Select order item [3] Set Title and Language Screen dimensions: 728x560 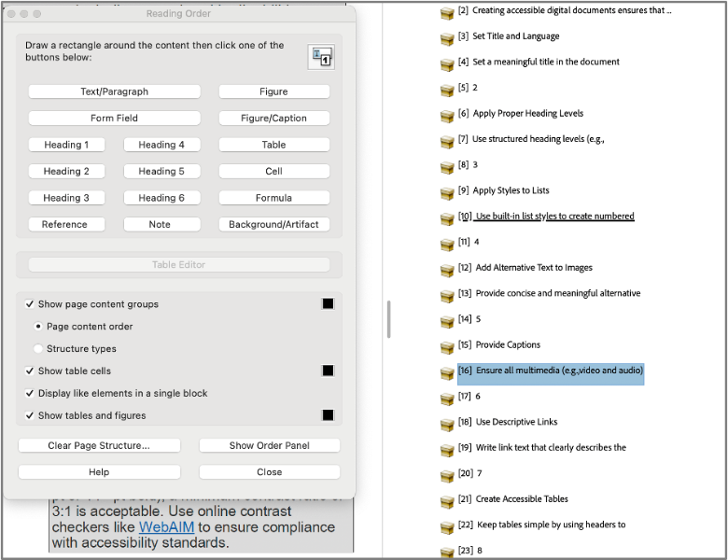tap(509, 36)
